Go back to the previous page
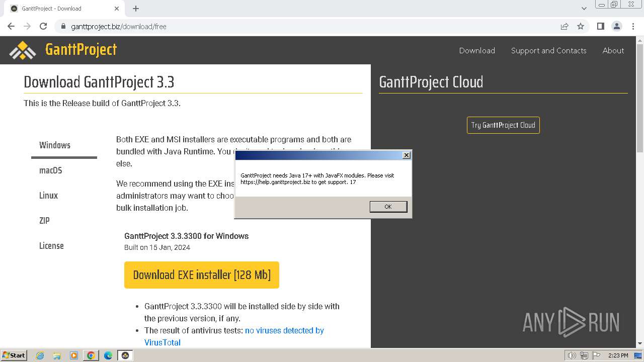This screenshot has height=362, width=644. [x=11, y=26]
